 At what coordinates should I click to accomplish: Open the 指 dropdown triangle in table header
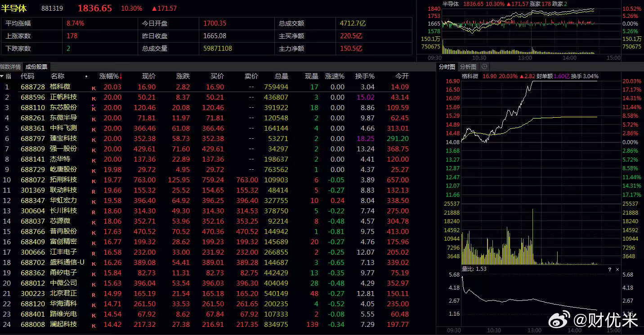tap(2, 76)
